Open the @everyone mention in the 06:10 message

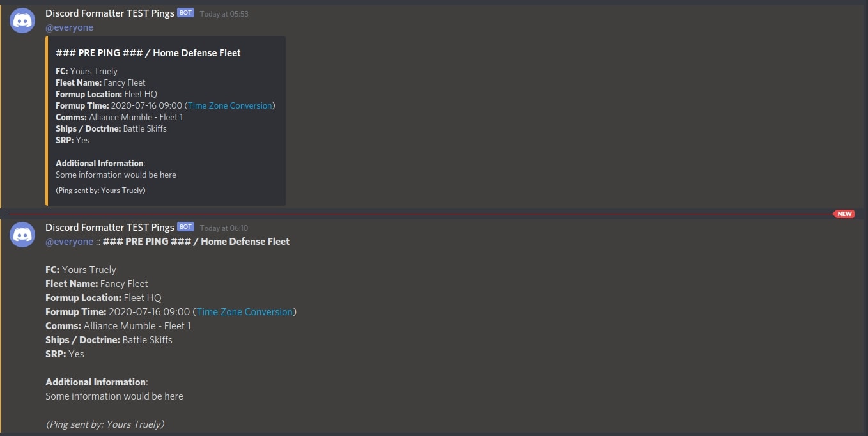(69, 241)
